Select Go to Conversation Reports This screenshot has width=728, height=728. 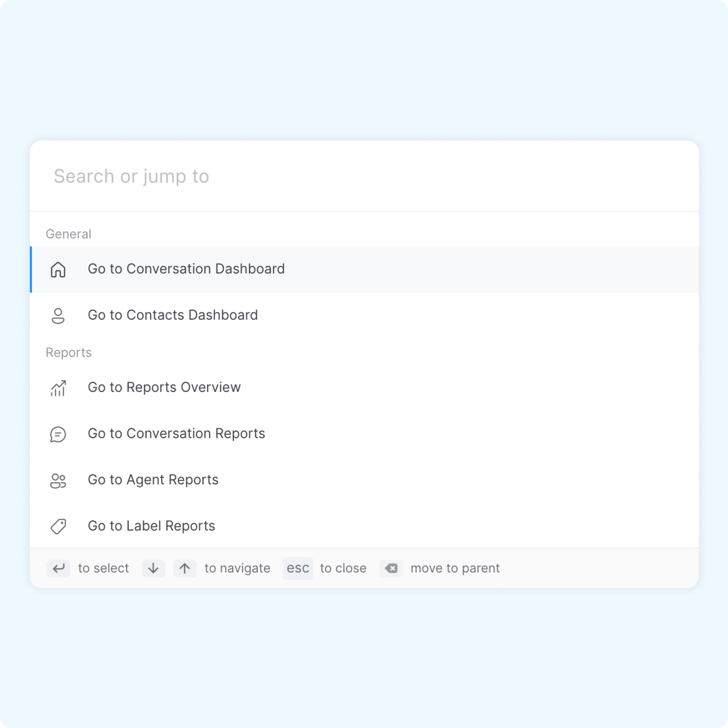tap(176, 434)
